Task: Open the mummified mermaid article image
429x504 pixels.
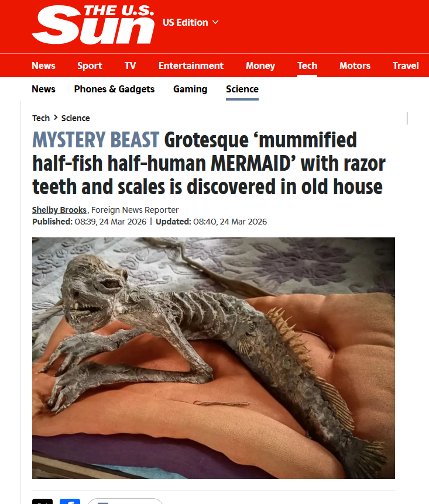Action: [214, 358]
